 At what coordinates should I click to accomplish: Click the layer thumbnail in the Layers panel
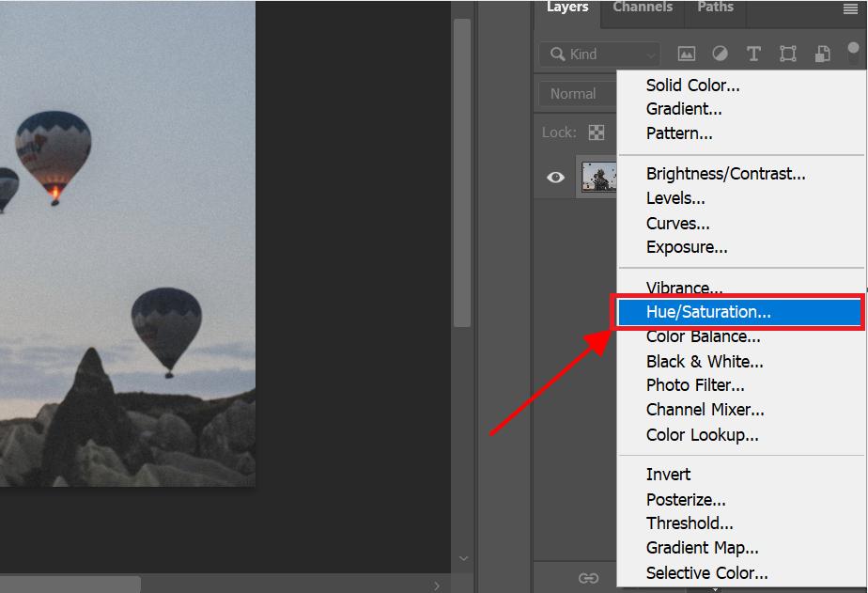[x=598, y=177]
